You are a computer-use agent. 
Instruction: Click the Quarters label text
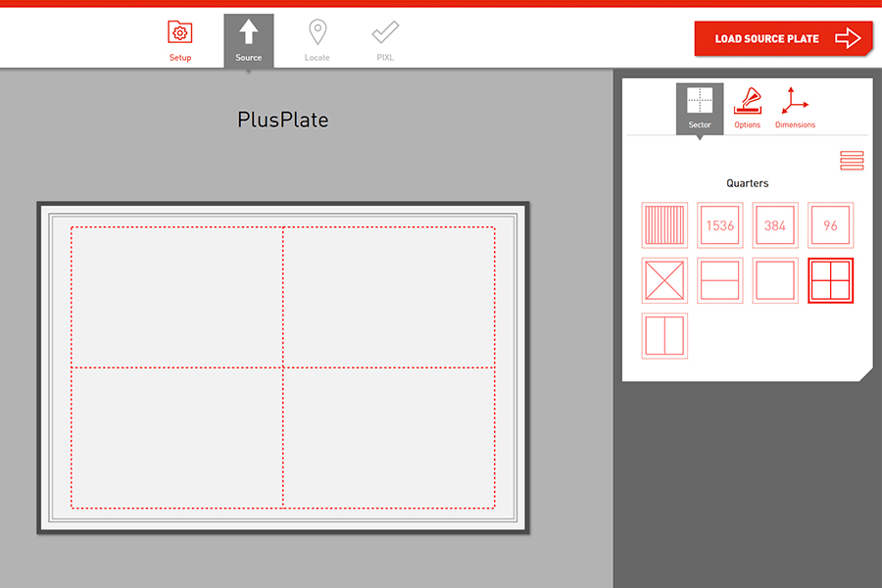(747, 183)
